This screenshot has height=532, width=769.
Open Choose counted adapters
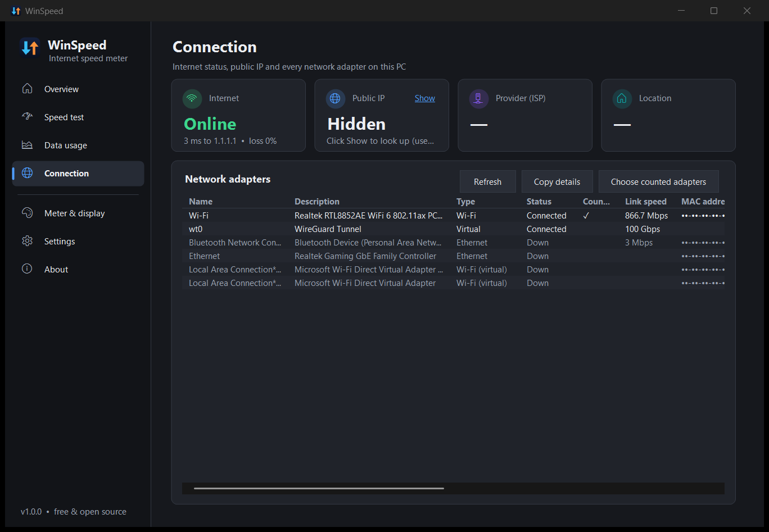tap(658, 181)
